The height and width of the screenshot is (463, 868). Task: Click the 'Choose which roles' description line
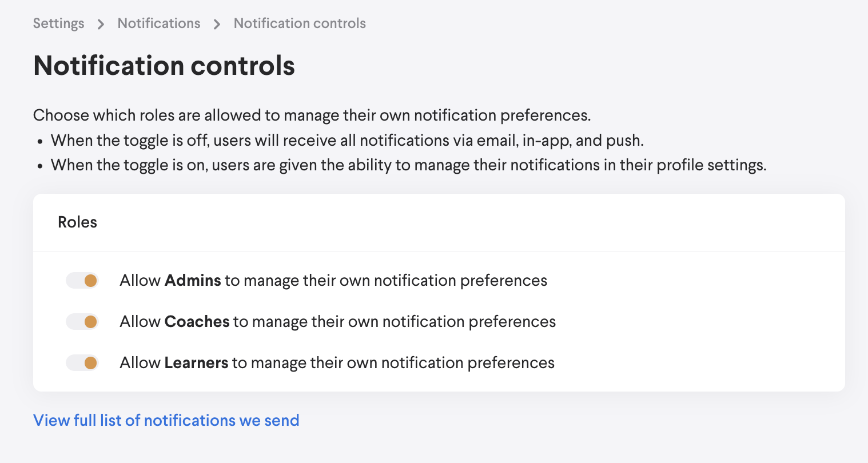tap(312, 115)
